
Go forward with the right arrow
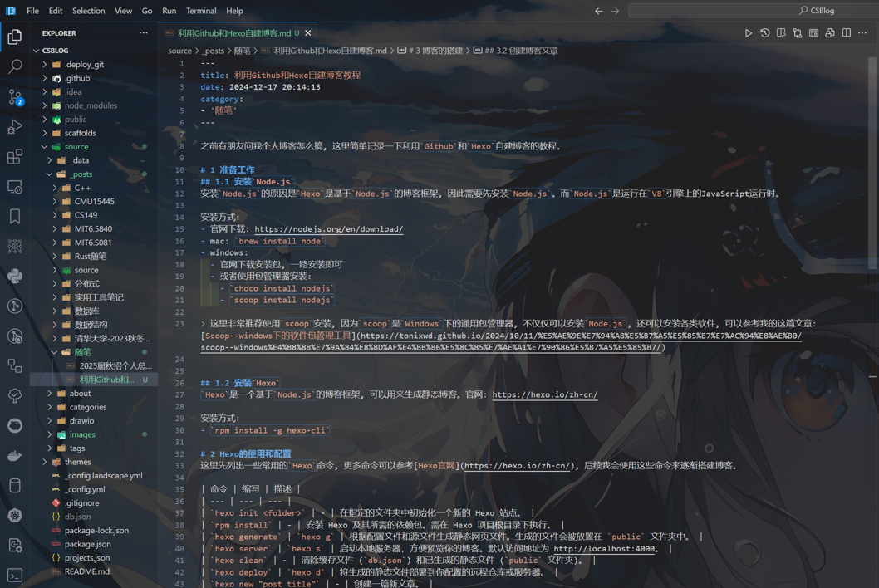pos(615,11)
